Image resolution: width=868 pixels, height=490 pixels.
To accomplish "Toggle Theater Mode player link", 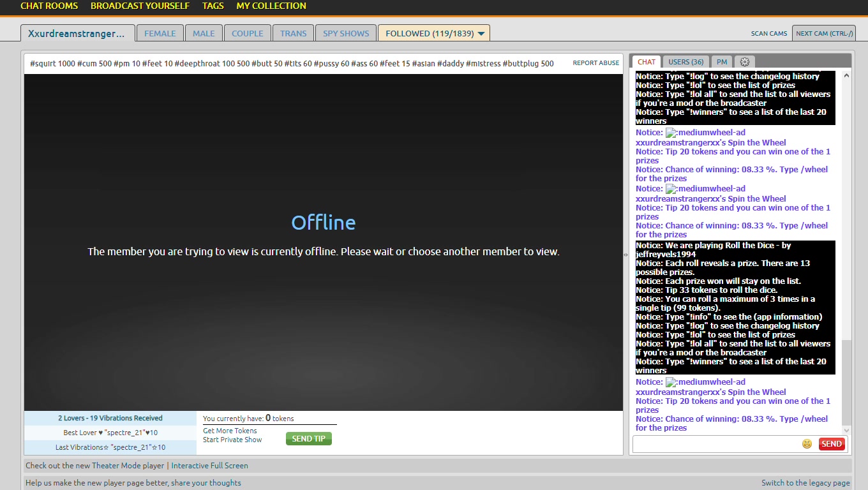I will pyautogui.click(x=128, y=466).
